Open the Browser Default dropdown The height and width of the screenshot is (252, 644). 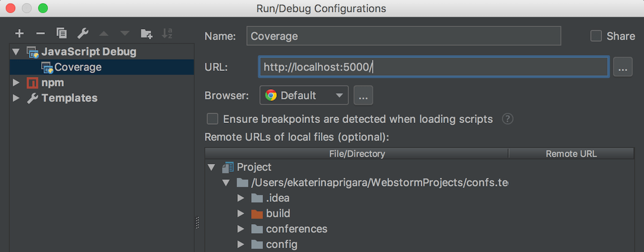point(304,96)
